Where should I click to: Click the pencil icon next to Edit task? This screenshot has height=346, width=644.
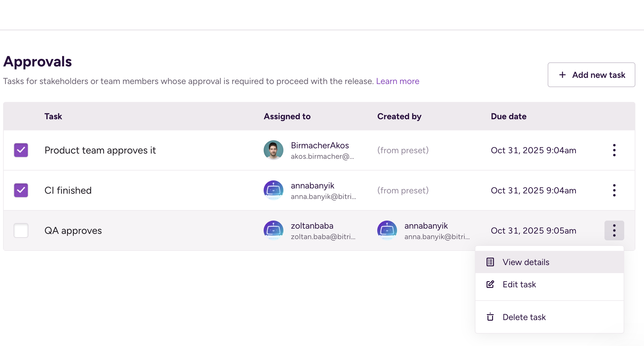click(490, 284)
